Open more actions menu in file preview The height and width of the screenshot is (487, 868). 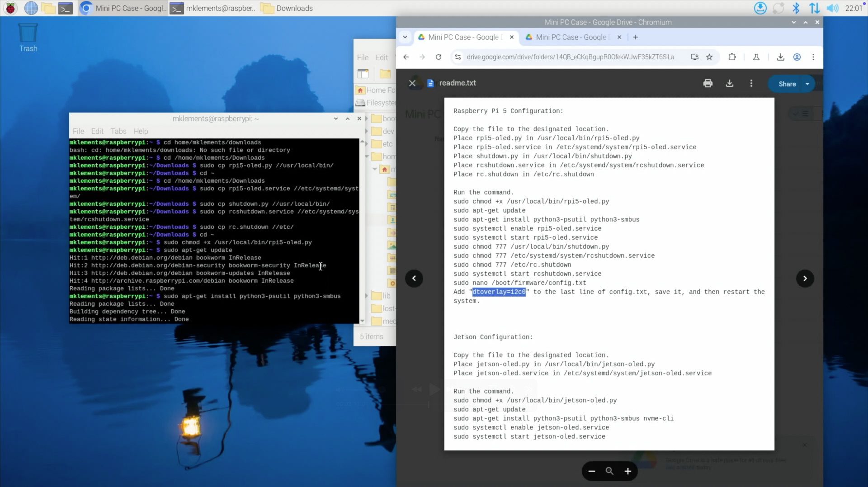coord(751,83)
